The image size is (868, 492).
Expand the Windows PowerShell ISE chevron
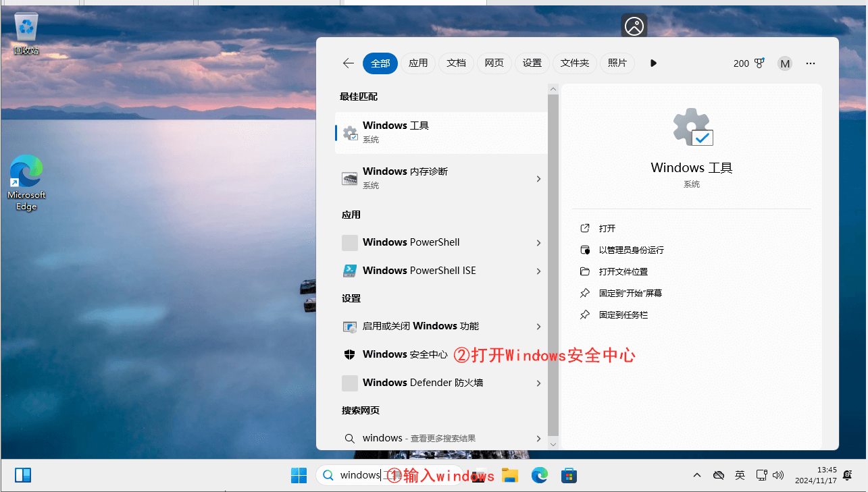538,271
